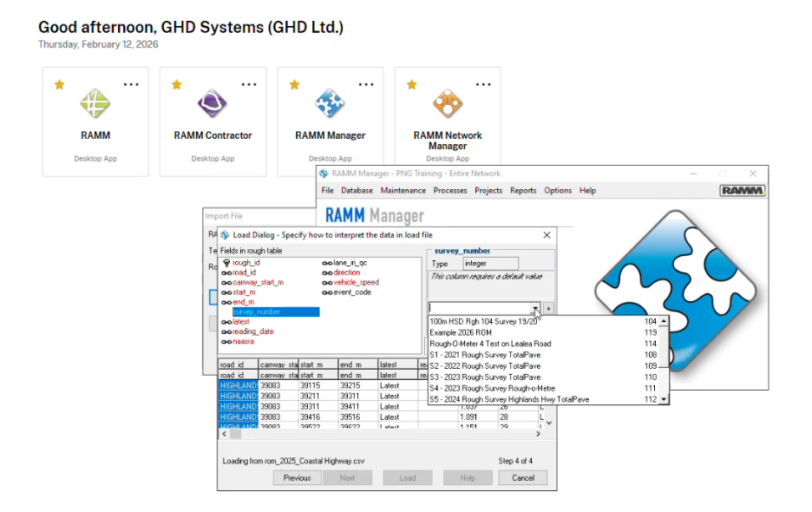Select the vehicle_speed field
This screenshot has height=512, width=812.
[x=357, y=282]
